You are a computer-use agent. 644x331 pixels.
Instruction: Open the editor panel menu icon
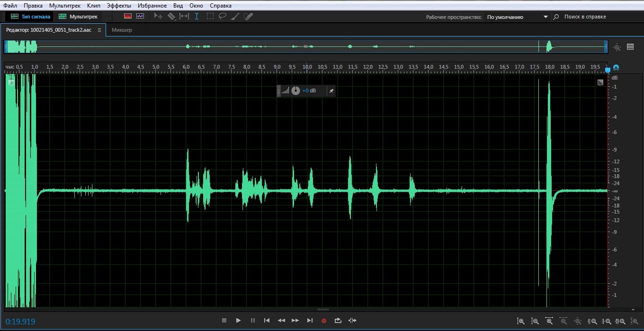99,30
